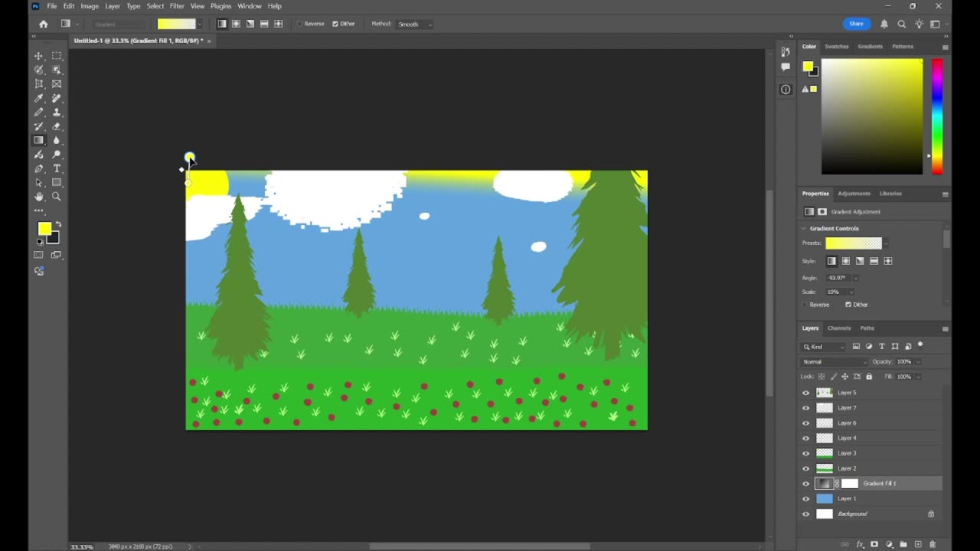Open the Angle dropdown arrow
The height and width of the screenshot is (551, 980).
click(x=856, y=278)
